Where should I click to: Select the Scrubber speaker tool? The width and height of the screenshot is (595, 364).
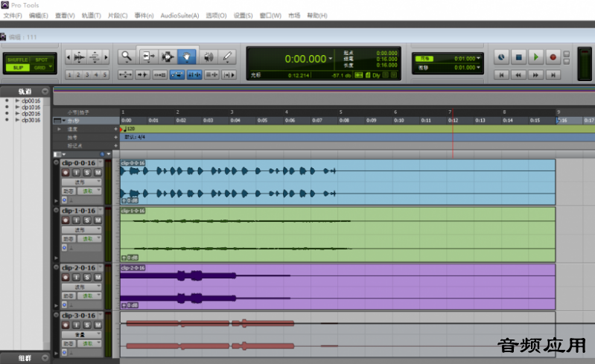[208, 57]
